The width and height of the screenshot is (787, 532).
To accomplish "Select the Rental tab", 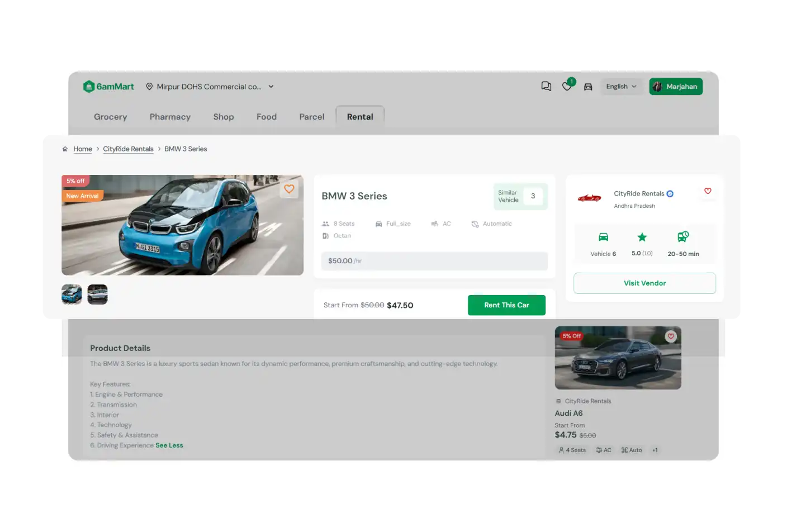I will 360,117.
